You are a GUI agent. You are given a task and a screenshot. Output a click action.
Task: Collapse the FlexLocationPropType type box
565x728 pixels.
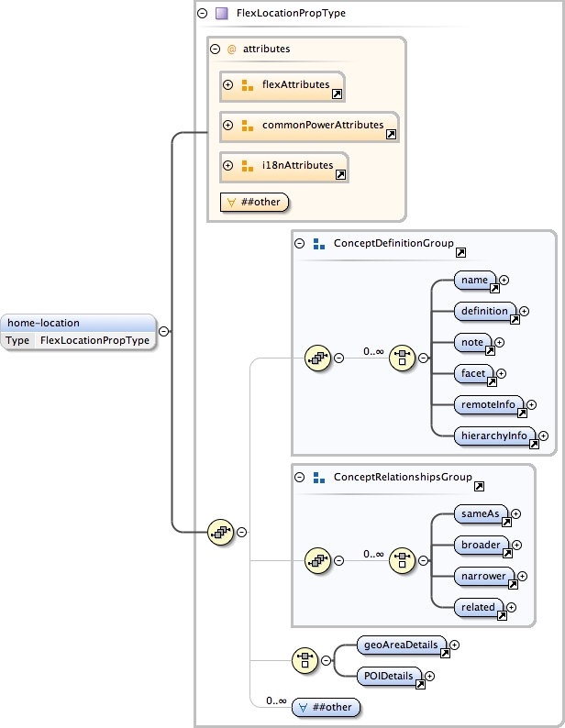[202, 14]
